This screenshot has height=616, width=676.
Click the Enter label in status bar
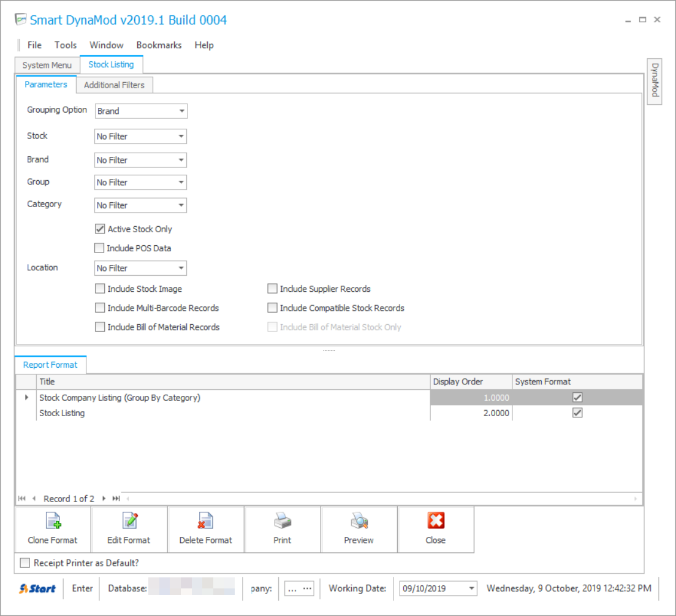82,588
